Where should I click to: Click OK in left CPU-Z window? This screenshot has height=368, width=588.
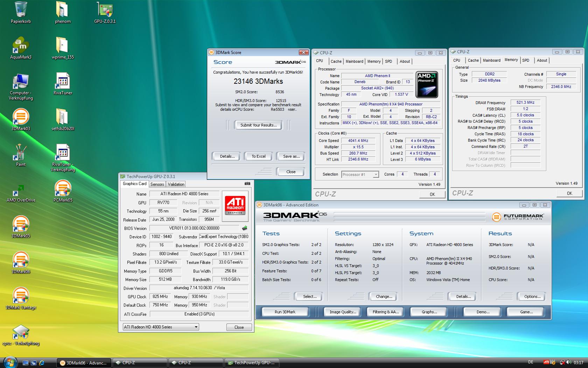[x=432, y=194]
